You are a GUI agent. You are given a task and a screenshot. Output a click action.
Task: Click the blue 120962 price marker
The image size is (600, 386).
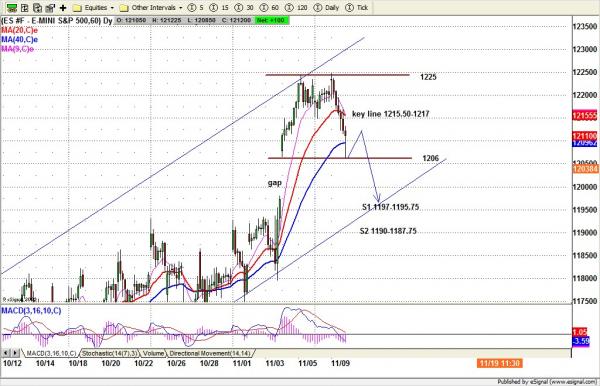[x=585, y=143]
